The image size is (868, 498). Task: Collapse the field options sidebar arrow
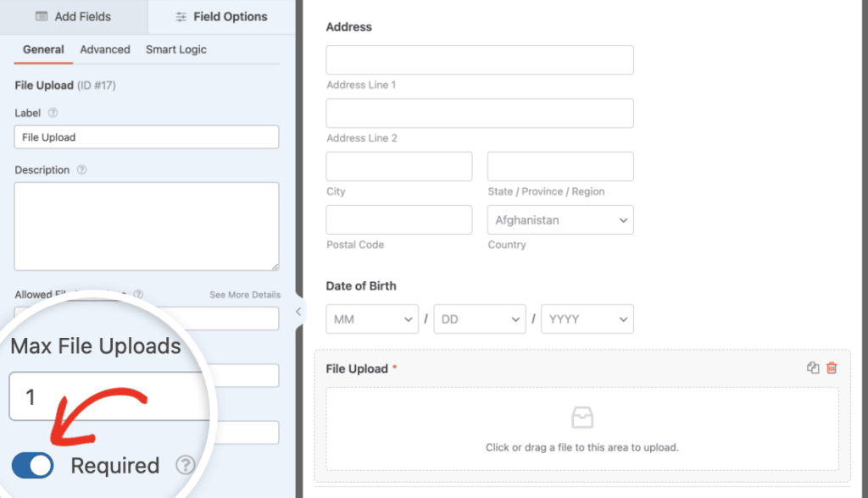coord(298,312)
